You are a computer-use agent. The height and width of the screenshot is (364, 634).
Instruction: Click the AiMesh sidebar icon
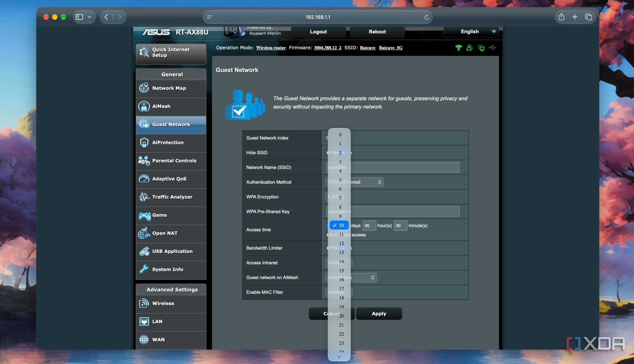144,106
